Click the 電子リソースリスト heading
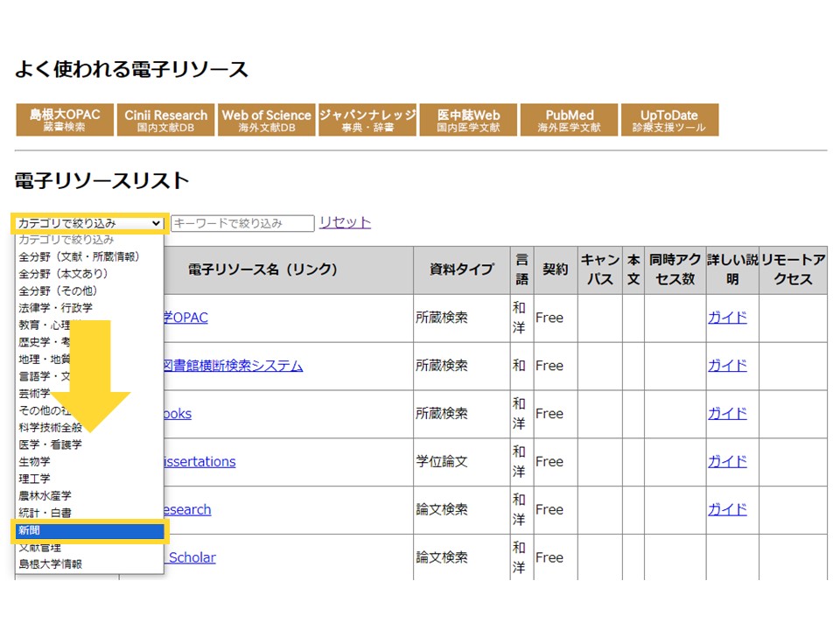Image resolution: width=840 pixels, height=630 pixels. click(x=101, y=180)
